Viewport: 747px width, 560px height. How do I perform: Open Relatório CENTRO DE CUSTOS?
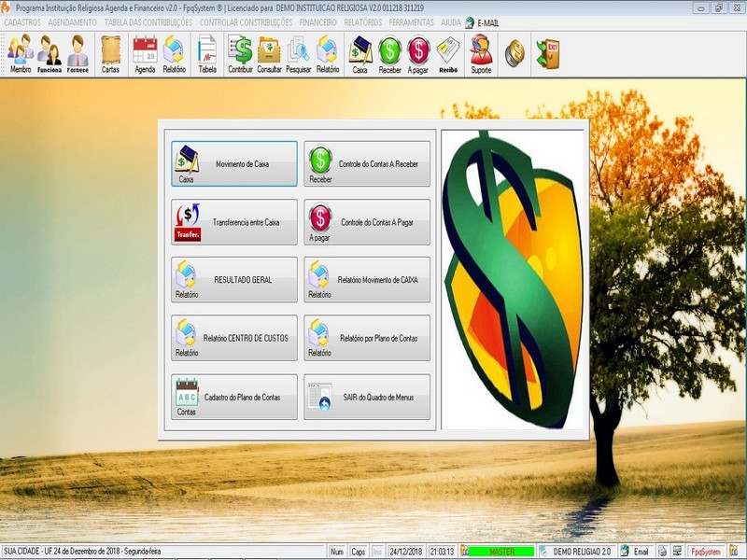pos(234,338)
